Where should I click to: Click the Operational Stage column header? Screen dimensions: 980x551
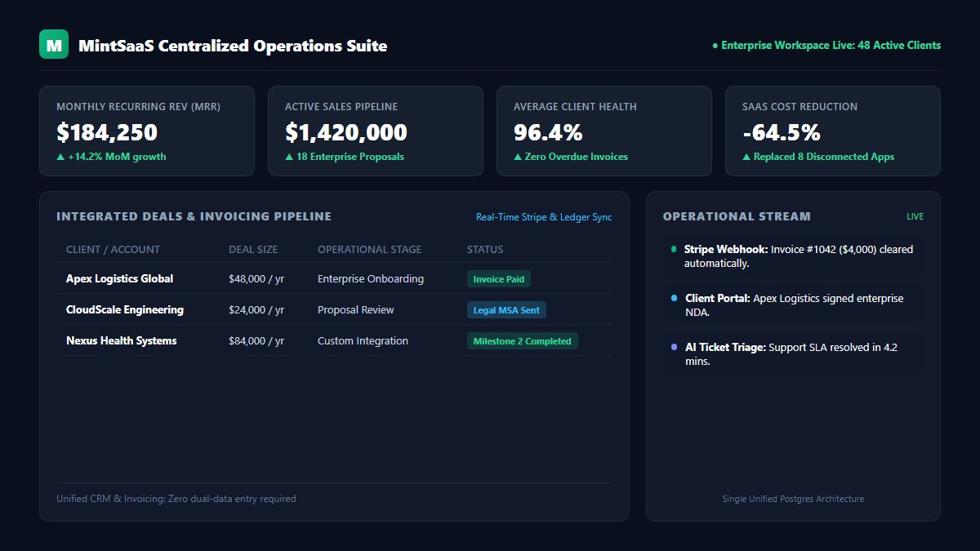tap(370, 250)
